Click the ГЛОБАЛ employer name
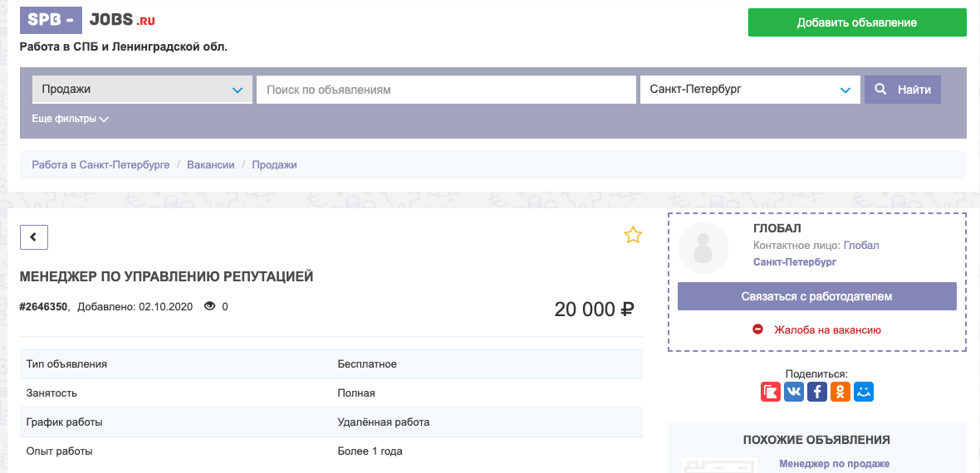 point(777,229)
